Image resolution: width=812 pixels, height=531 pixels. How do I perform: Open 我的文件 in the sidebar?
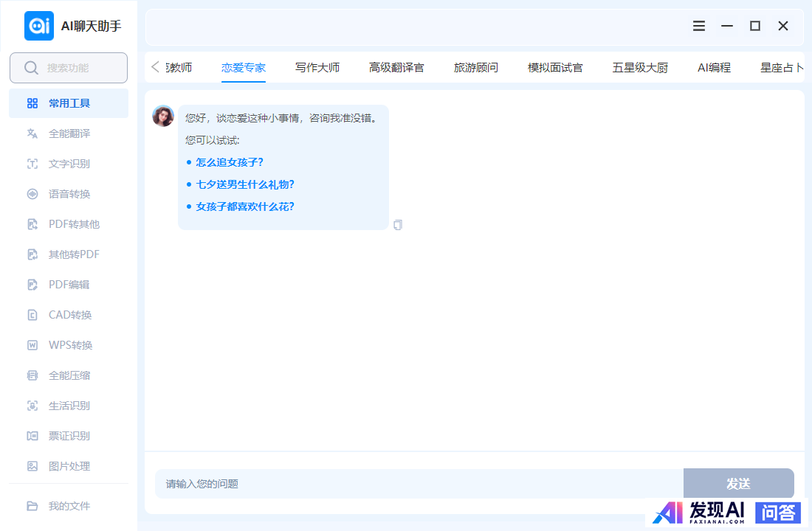(69, 506)
